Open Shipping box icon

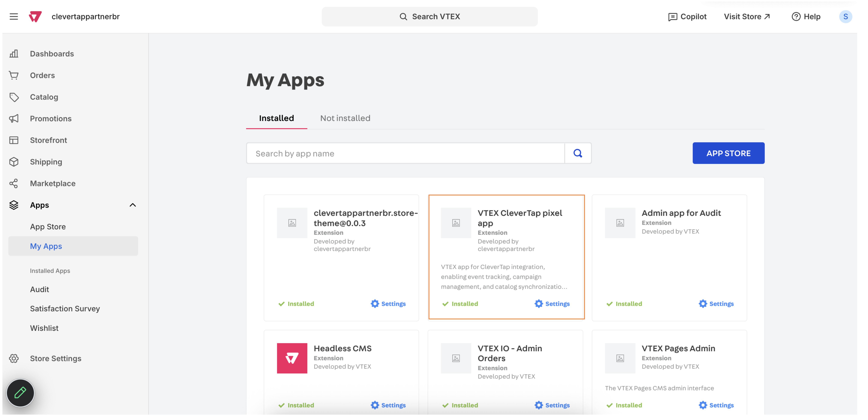pyautogui.click(x=14, y=162)
